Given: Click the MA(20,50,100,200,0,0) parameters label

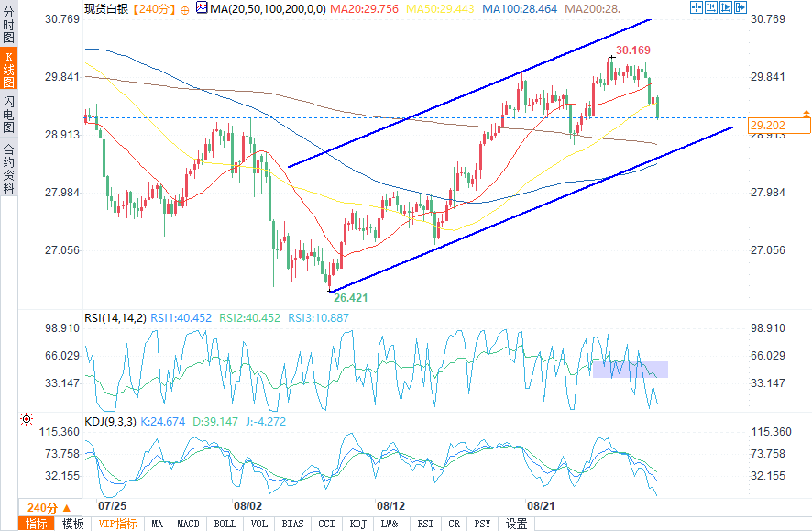Looking at the screenshot, I should click(x=268, y=9).
